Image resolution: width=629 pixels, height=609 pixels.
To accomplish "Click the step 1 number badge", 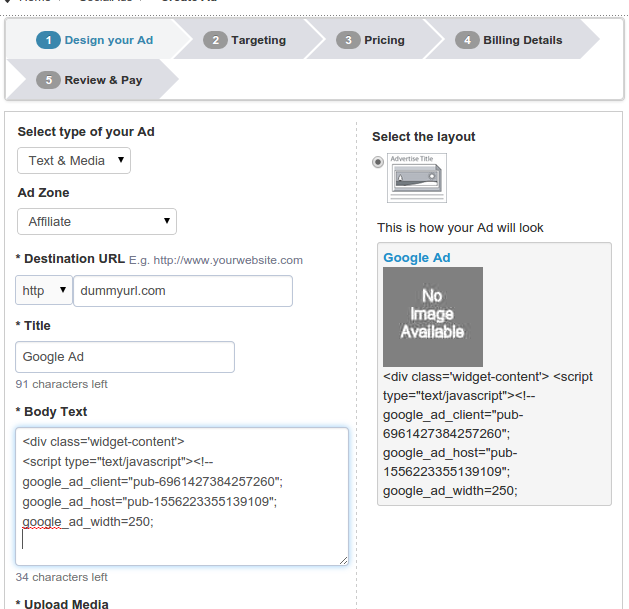I will click(x=48, y=40).
